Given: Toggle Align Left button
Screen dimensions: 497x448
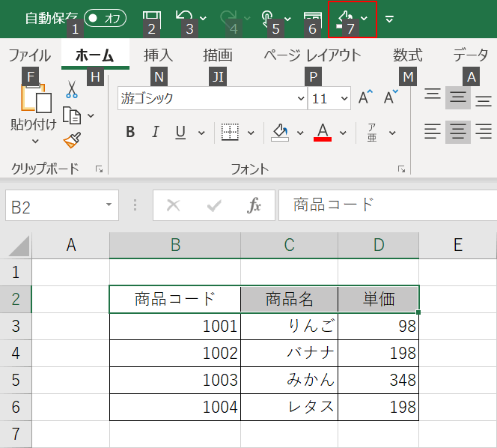Looking at the screenshot, I should click(433, 132).
